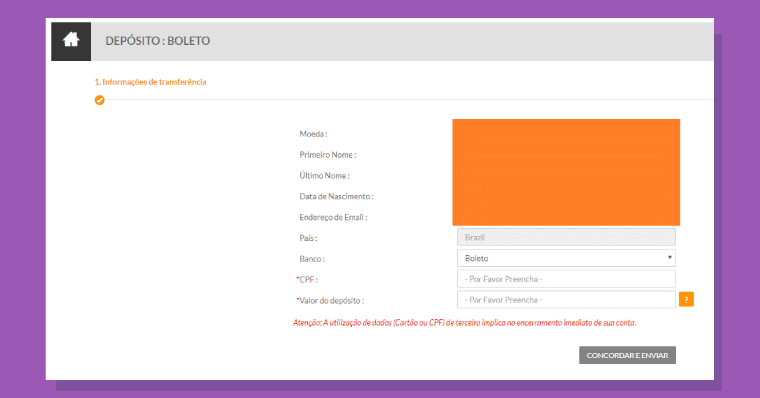
Task: Select step 1 Informações de transferência
Action: pyautogui.click(x=150, y=82)
